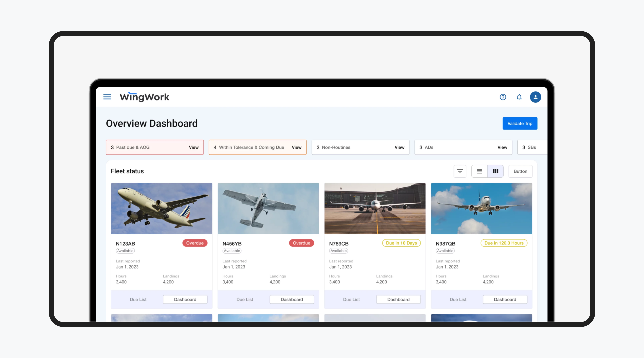Viewport: 644px width, 358px height.
Task: View Non-Routines summary card
Action: pyautogui.click(x=399, y=147)
